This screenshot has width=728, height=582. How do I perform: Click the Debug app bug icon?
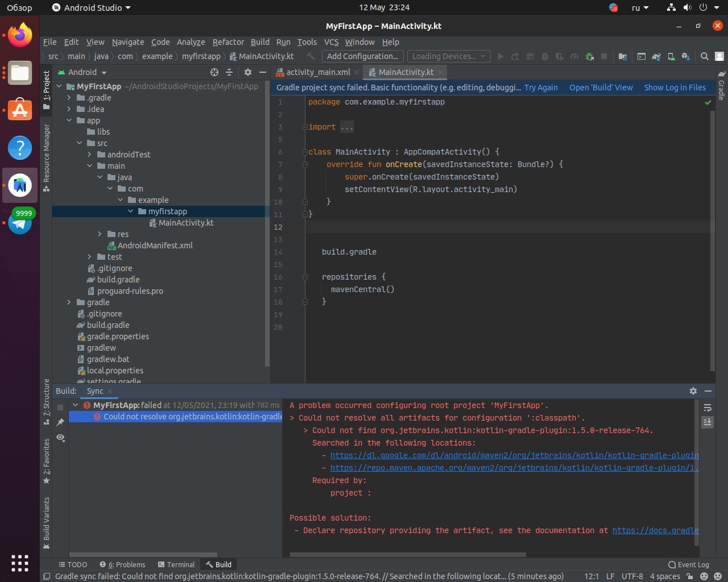click(x=545, y=56)
